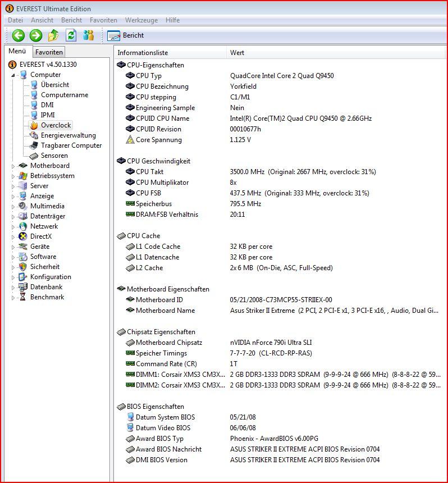
Task: Select the Computername tree item
Action: tap(65, 95)
